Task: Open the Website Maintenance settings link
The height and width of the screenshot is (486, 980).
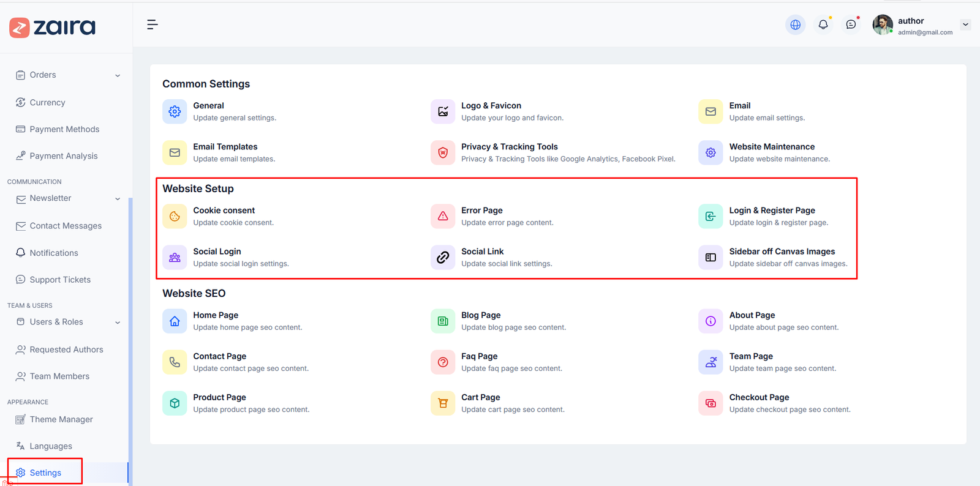Action: click(x=771, y=147)
